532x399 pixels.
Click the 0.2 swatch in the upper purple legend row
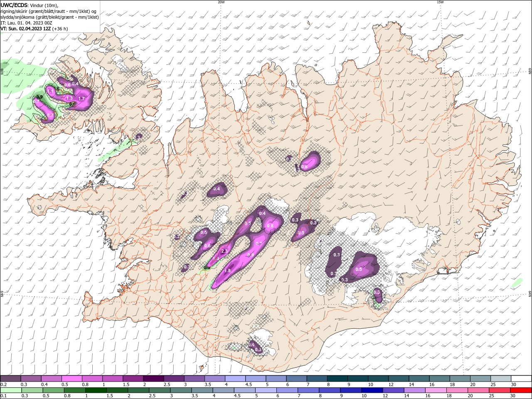11,379
